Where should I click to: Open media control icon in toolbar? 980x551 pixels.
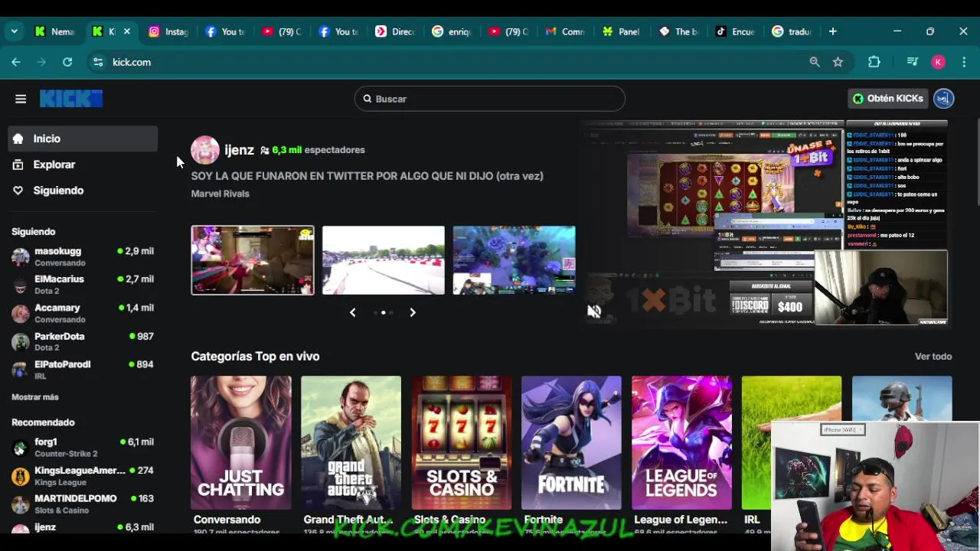click(x=912, y=62)
